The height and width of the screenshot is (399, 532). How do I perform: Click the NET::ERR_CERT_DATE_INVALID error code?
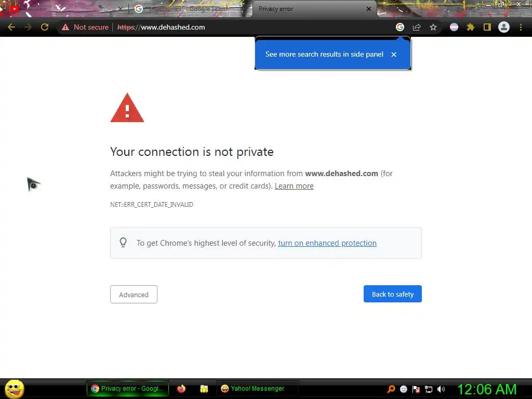152,205
